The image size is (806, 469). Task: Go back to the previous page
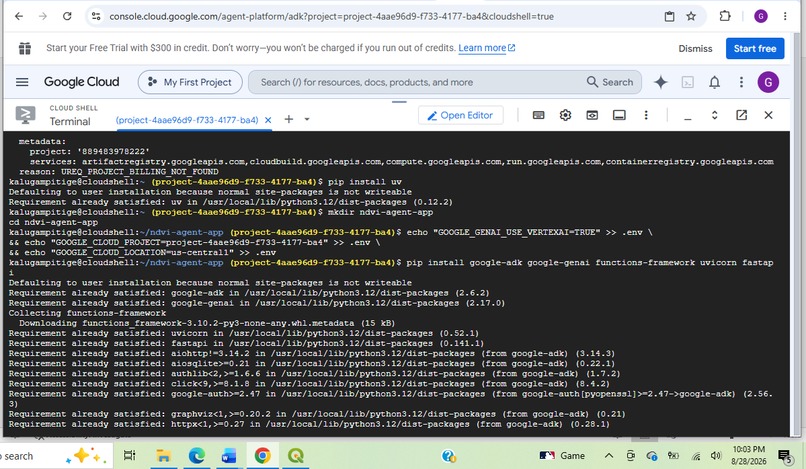(x=19, y=16)
